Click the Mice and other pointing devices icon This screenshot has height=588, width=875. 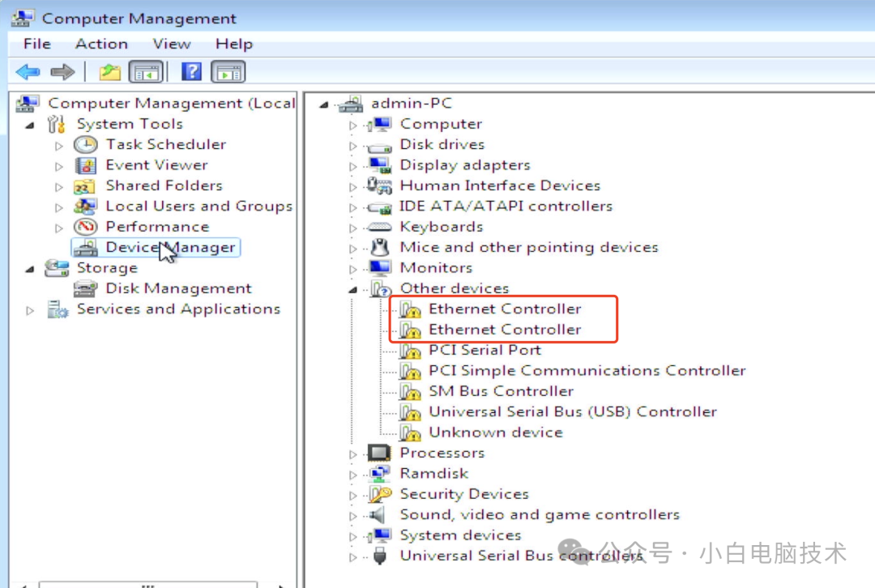tap(380, 247)
